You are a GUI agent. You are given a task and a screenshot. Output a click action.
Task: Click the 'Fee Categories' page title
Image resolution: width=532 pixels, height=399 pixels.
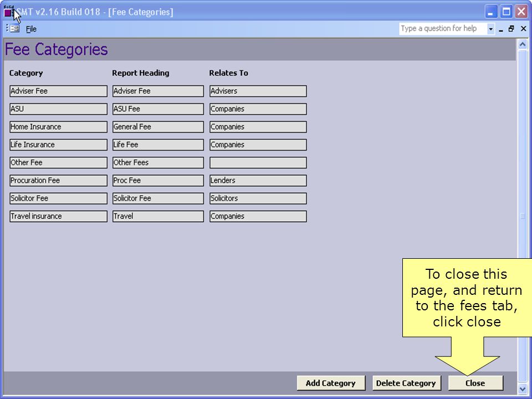pos(57,49)
